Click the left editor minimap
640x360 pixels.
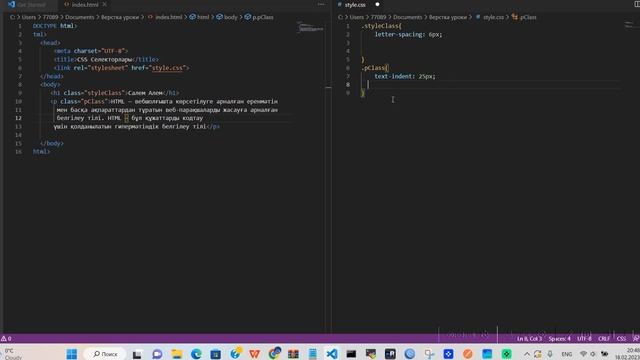[311, 28]
